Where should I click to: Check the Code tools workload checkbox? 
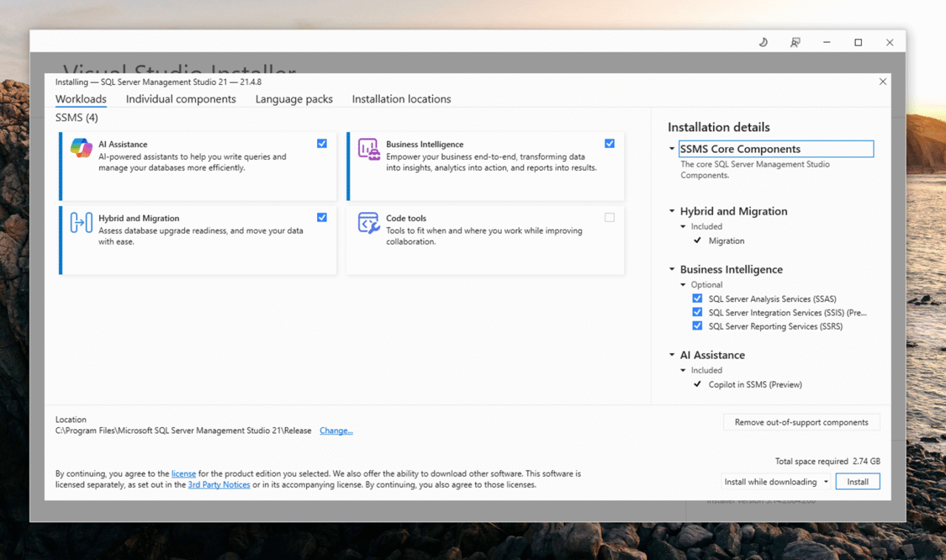[x=609, y=217]
